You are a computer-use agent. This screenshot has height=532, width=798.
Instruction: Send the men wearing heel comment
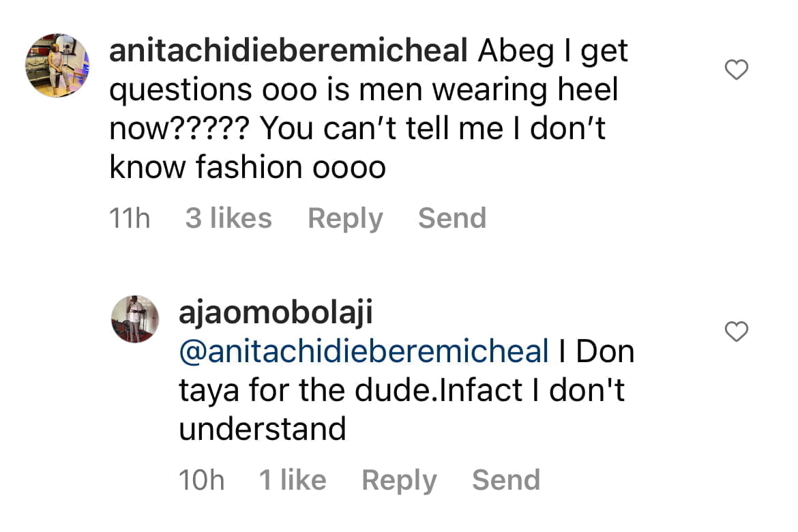452,218
